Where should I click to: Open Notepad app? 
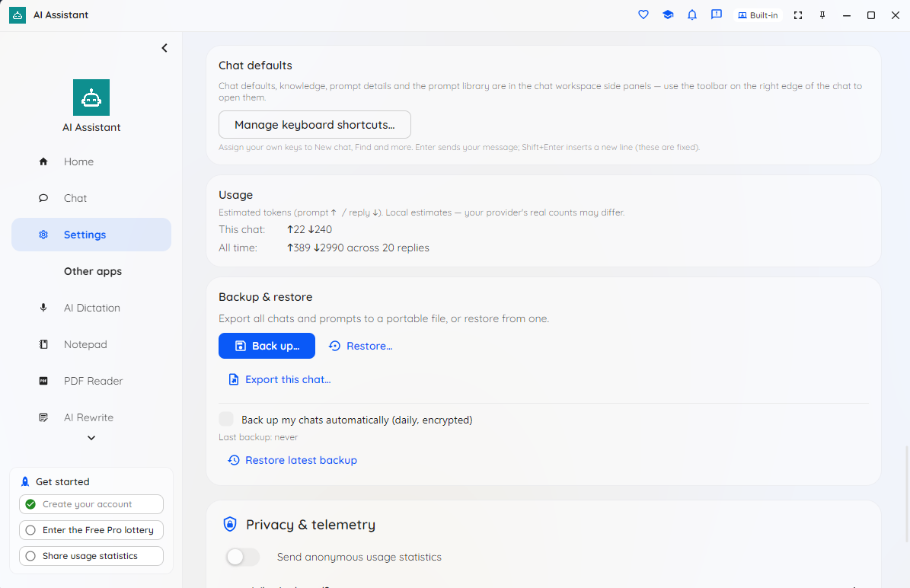[91, 344]
